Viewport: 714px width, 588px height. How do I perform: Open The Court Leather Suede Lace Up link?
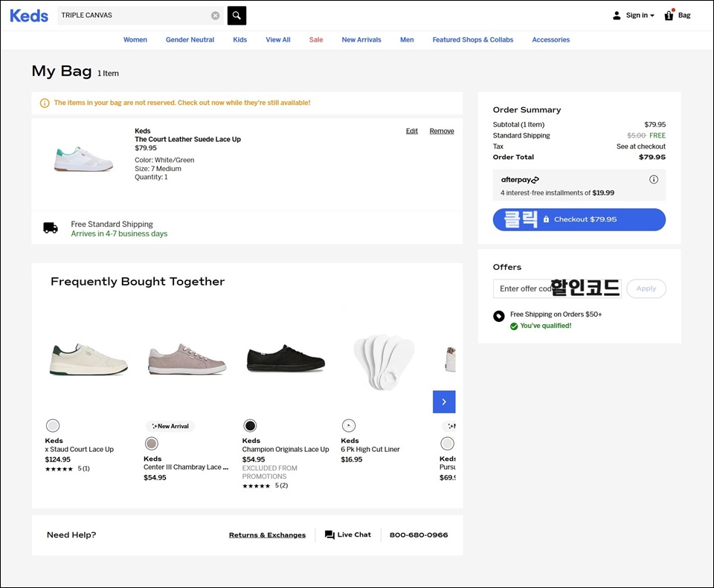tap(187, 139)
